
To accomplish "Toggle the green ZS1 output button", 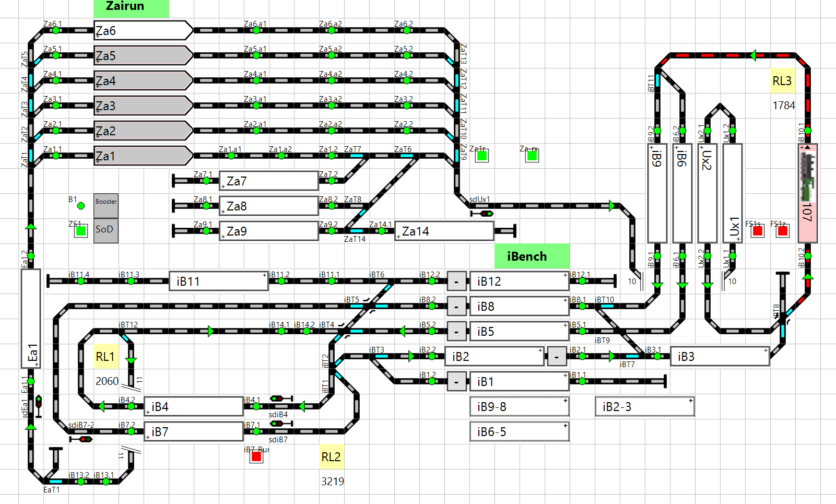I will pos(81,231).
